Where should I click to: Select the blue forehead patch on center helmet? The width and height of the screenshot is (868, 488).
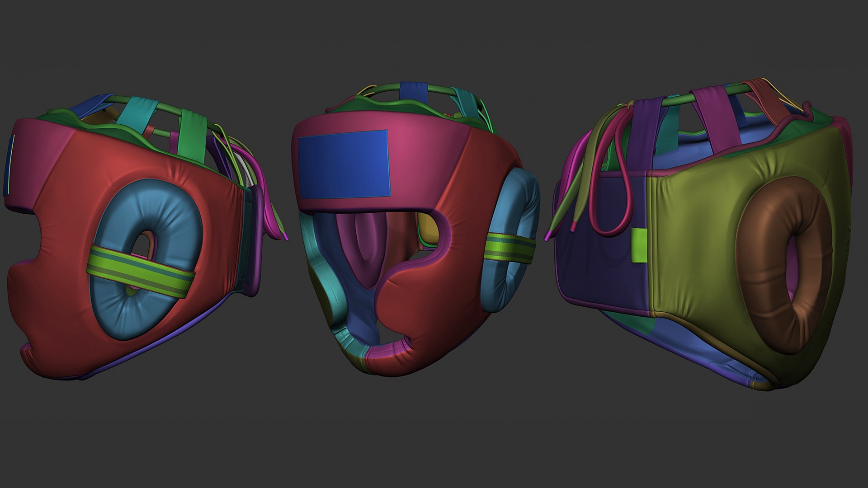[x=344, y=164]
